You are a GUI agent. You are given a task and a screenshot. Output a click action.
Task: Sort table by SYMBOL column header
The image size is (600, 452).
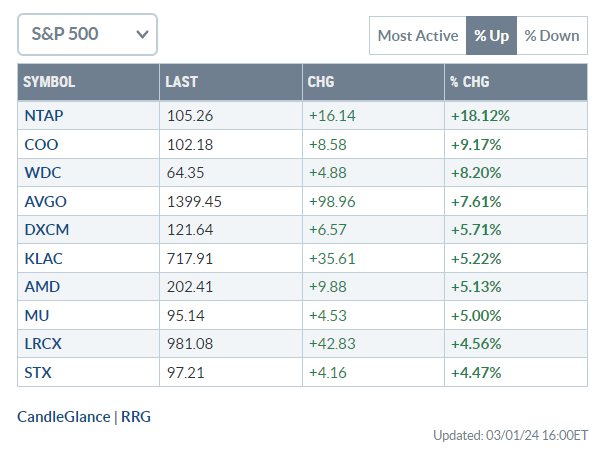pos(49,82)
